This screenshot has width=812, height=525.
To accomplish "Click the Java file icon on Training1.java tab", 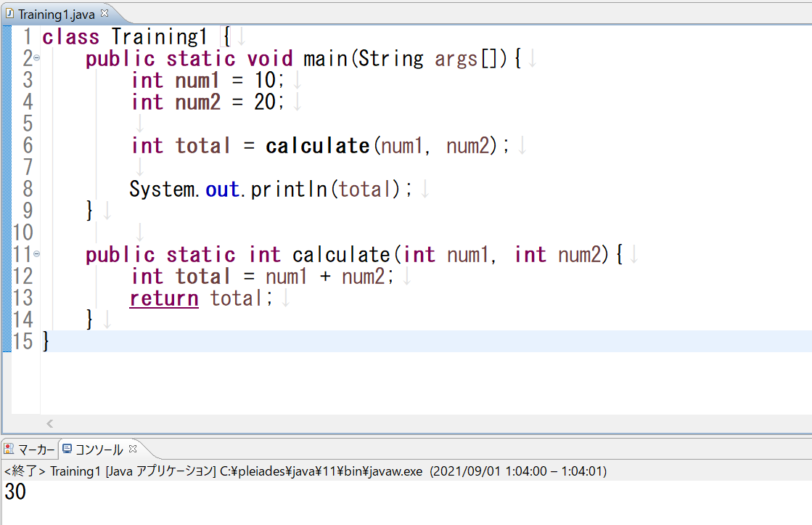I will coord(9,14).
